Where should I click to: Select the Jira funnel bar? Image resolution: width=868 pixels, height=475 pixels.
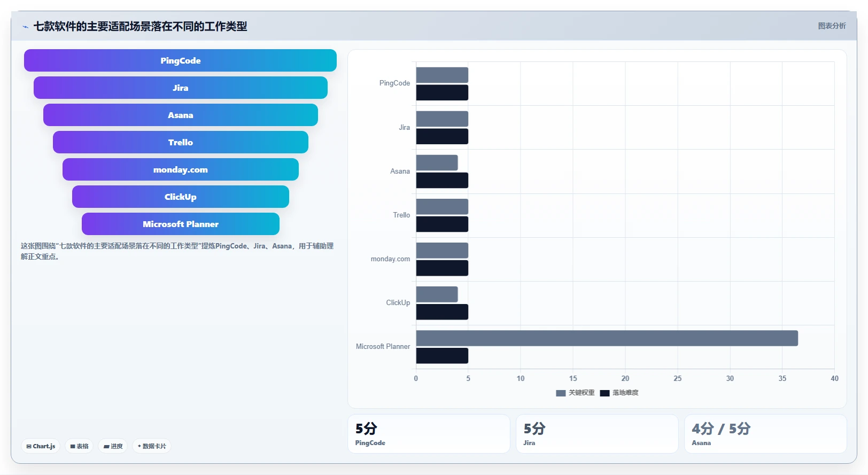click(180, 88)
